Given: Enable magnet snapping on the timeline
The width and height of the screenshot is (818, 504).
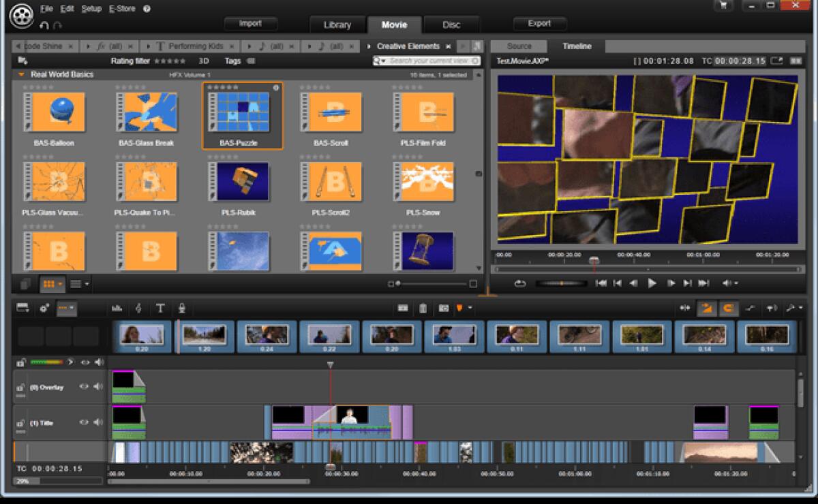Looking at the screenshot, I should tap(728, 307).
